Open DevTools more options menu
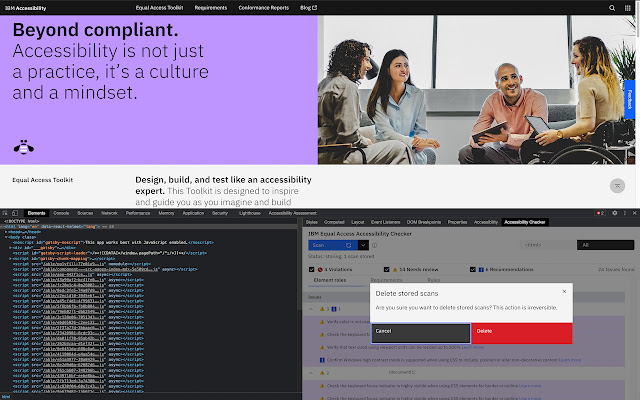Image resolution: width=640 pixels, height=400 pixels. coord(624,213)
